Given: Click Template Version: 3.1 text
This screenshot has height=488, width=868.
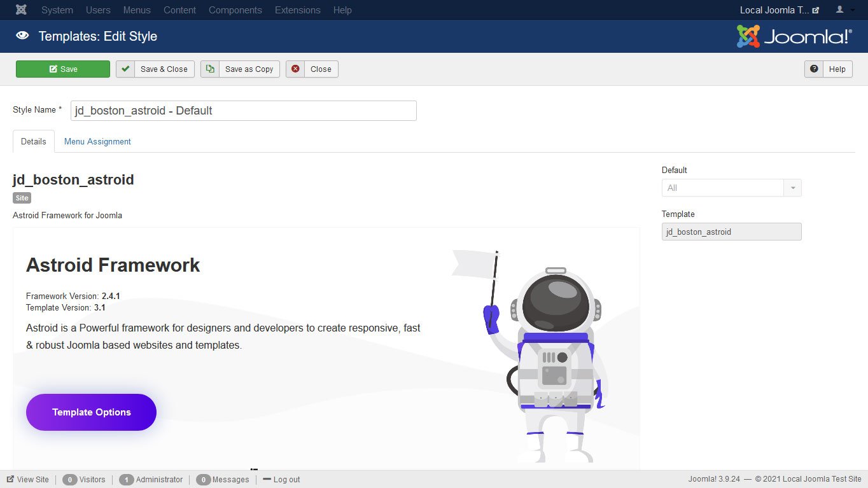Looking at the screenshot, I should pyautogui.click(x=66, y=307).
